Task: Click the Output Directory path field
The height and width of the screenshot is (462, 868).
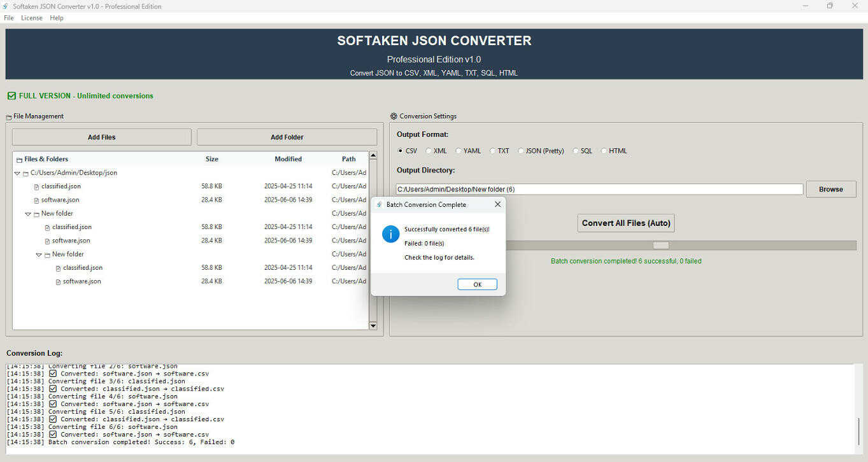Action: click(599, 189)
